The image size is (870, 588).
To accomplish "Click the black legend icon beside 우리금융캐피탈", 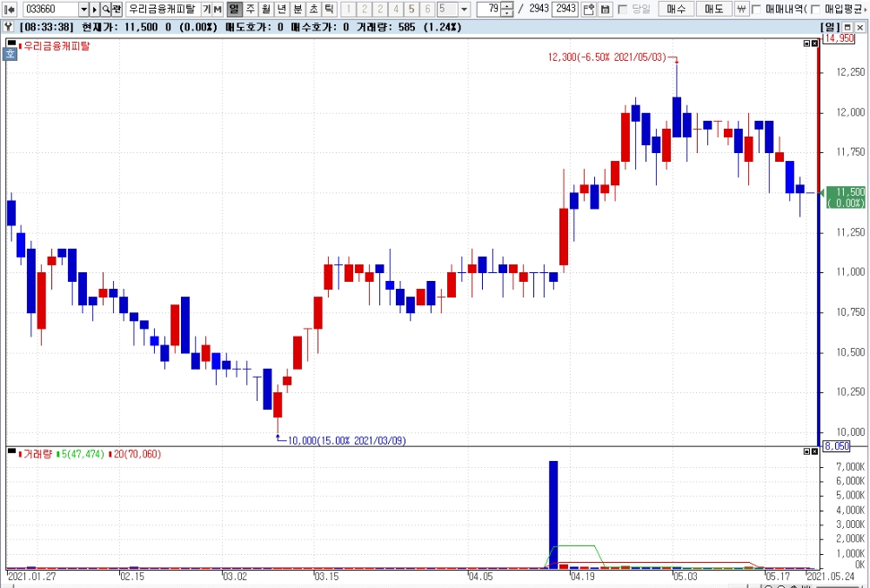I will click(11, 43).
